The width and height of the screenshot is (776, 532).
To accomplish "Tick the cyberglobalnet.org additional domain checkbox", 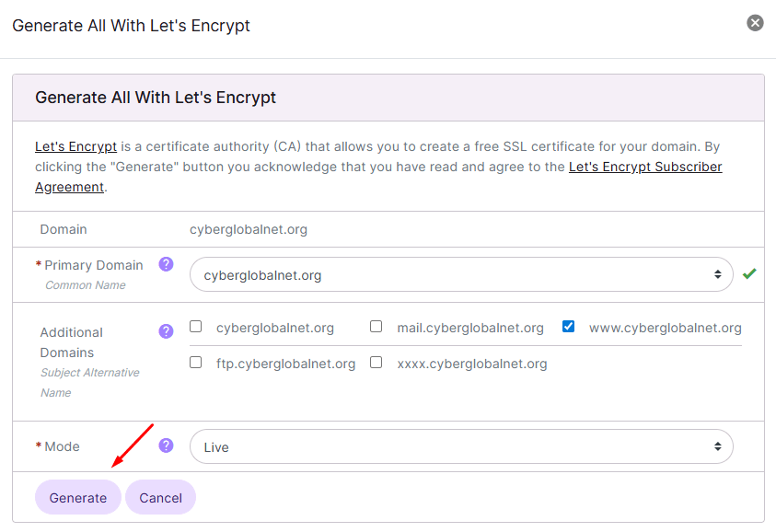I will pyautogui.click(x=196, y=327).
